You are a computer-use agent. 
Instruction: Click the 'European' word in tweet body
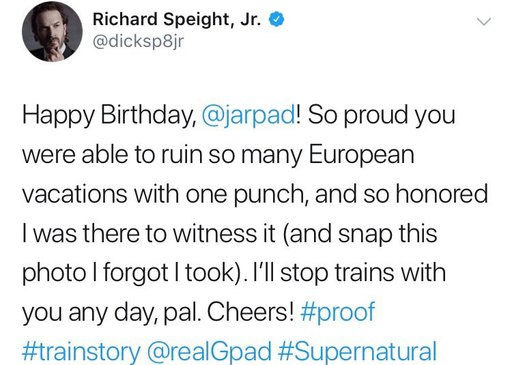(362, 155)
